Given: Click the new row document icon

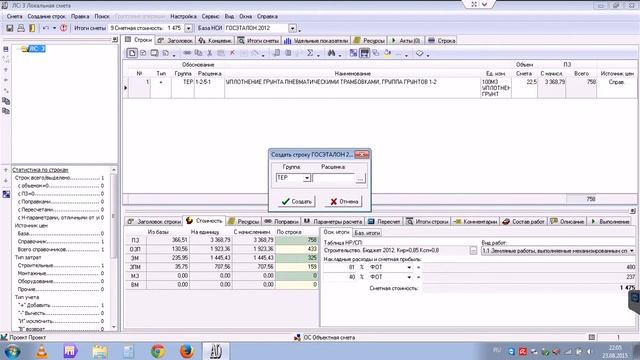Looking at the screenshot, I should tap(132, 53).
